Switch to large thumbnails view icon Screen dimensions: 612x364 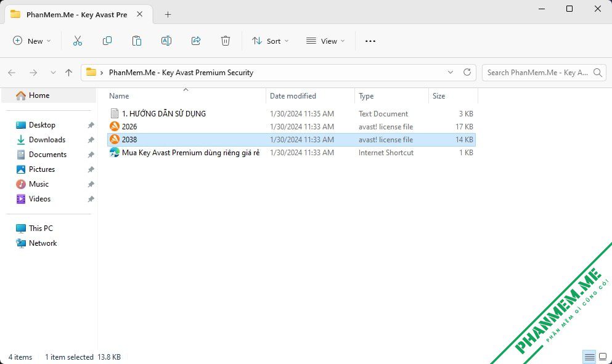point(603,357)
